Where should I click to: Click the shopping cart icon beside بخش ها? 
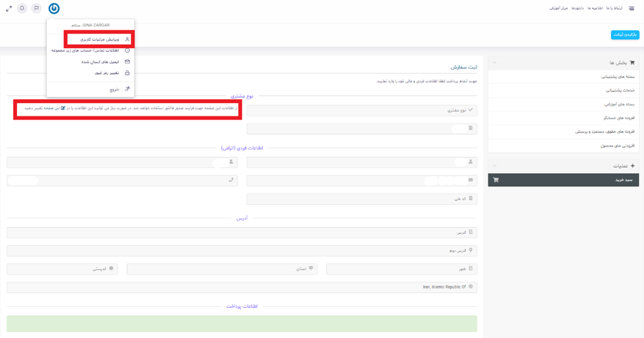point(632,63)
